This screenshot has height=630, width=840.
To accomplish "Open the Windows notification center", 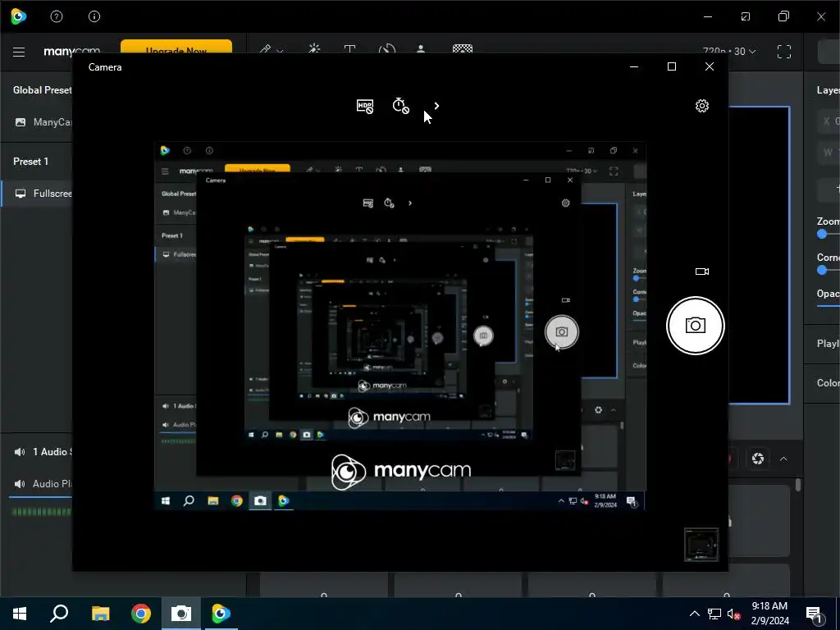I will (815, 614).
